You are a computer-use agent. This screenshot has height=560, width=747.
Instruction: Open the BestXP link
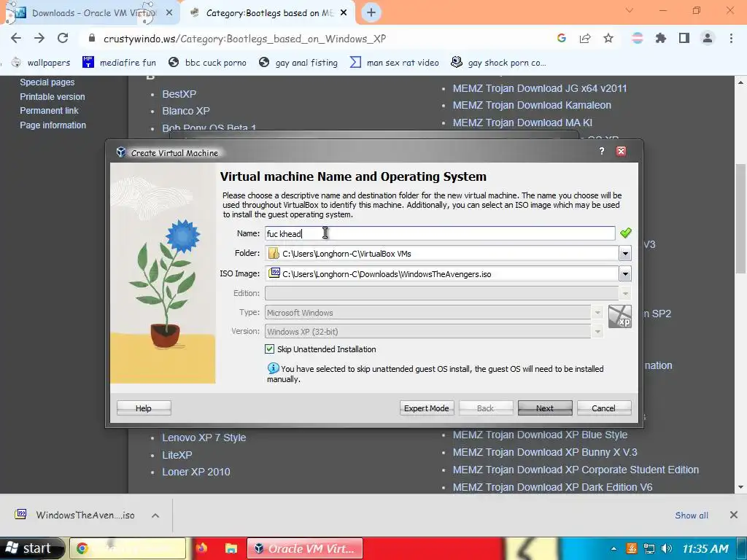pyautogui.click(x=179, y=94)
